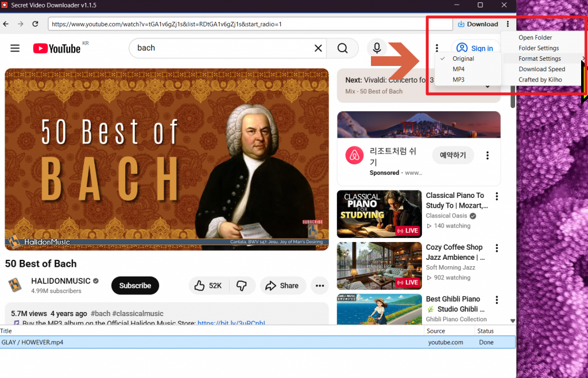Dislike the video with thumbs down
This screenshot has width=588, height=378.
tap(242, 286)
